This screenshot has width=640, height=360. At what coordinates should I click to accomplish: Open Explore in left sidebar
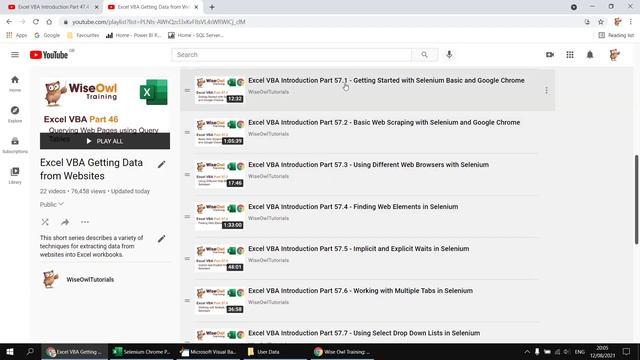point(15,114)
